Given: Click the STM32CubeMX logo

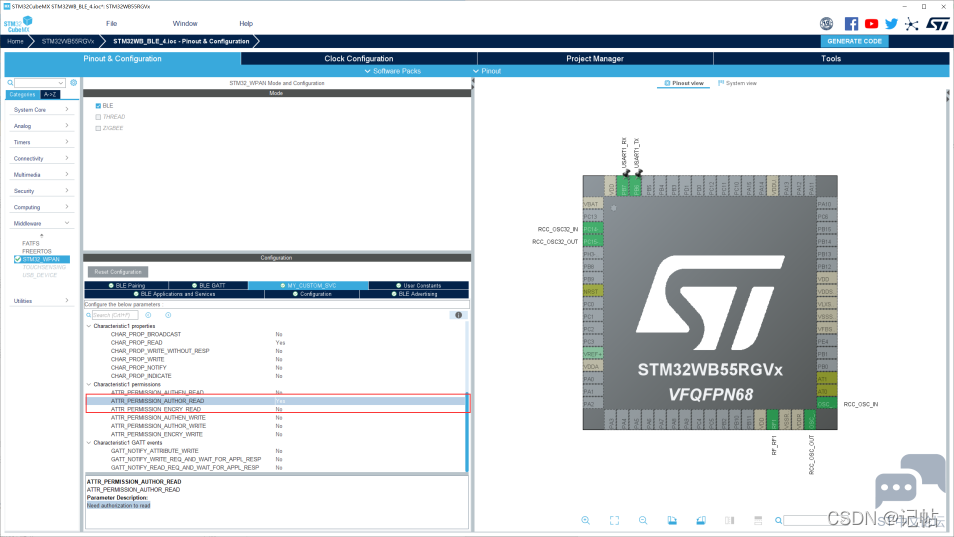Looking at the screenshot, I should pos(18,24).
